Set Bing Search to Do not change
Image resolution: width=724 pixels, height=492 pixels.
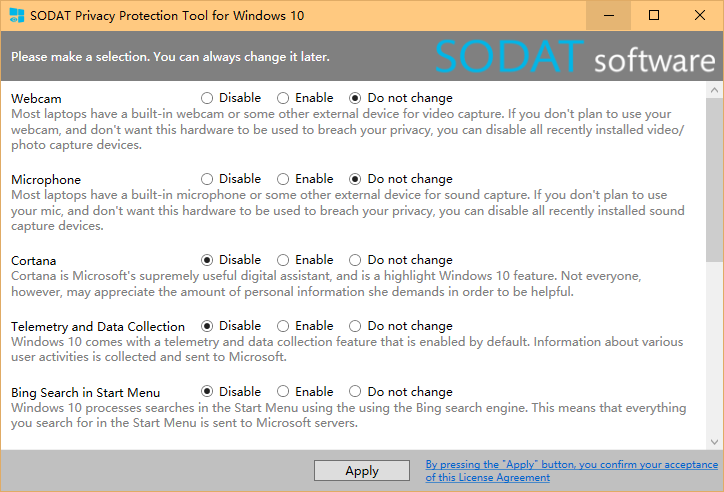click(355, 392)
